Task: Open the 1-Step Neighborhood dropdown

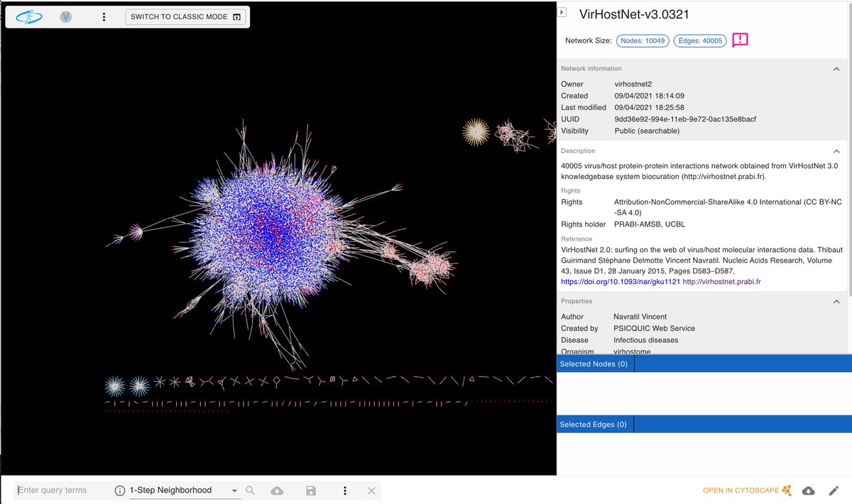Action: [185, 491]
